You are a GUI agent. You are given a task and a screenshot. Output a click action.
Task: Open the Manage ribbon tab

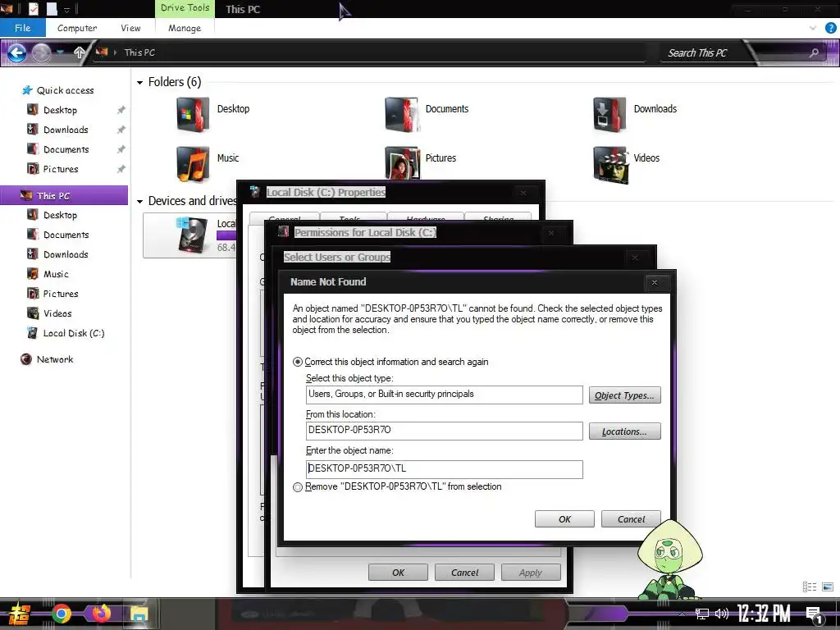point(185,28)
